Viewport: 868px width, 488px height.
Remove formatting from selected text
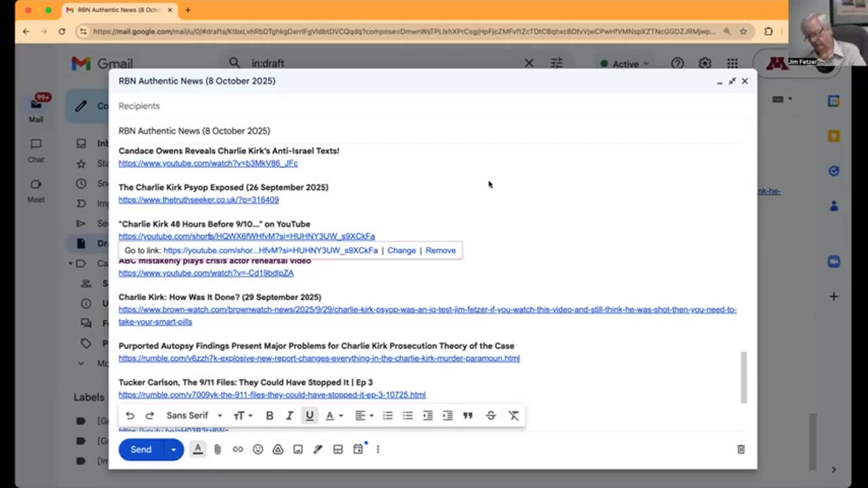[x=514, y=415]
